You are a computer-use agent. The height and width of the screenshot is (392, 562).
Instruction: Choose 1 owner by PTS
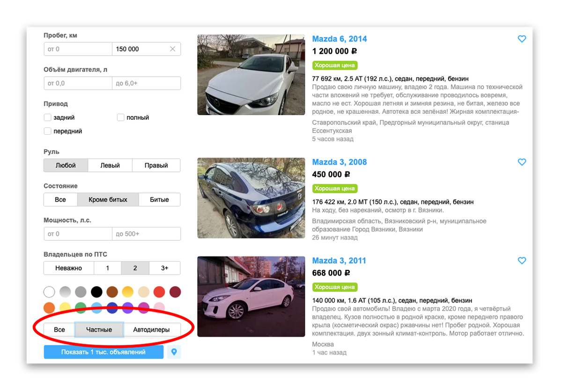[x=108, y=268]
